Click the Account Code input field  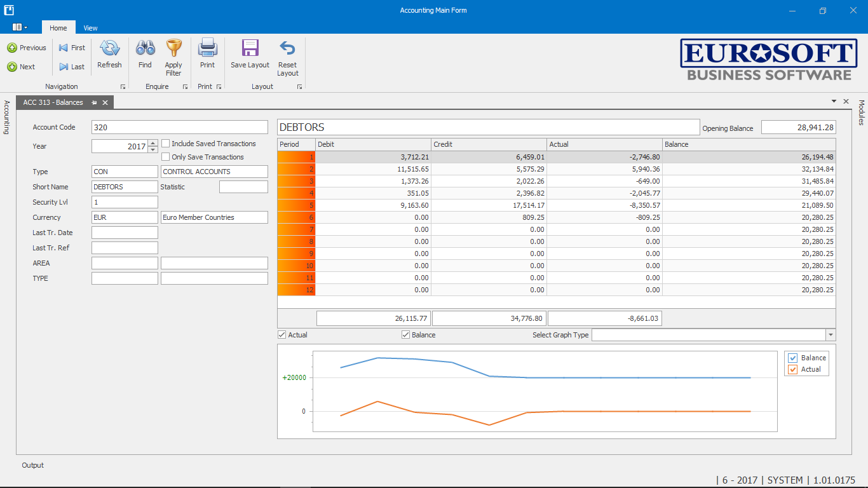click(x=179, y=127)
